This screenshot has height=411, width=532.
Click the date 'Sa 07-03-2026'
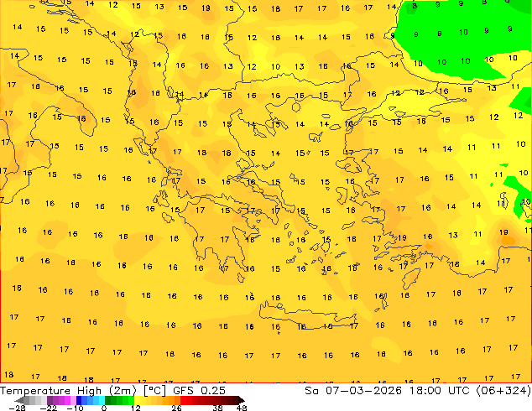(x=353, y=391)
